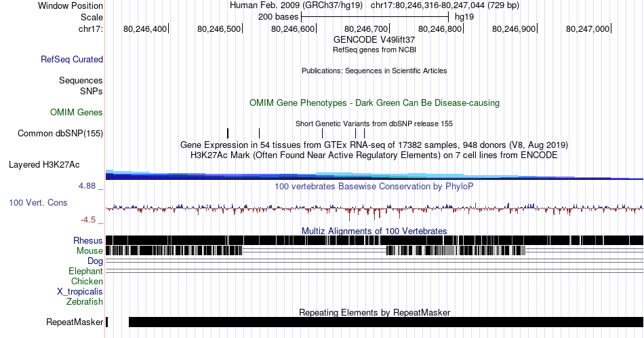Click the Dog species label
Screen dimensions: 644x338
pyautogui.click(x=96, y=261)
